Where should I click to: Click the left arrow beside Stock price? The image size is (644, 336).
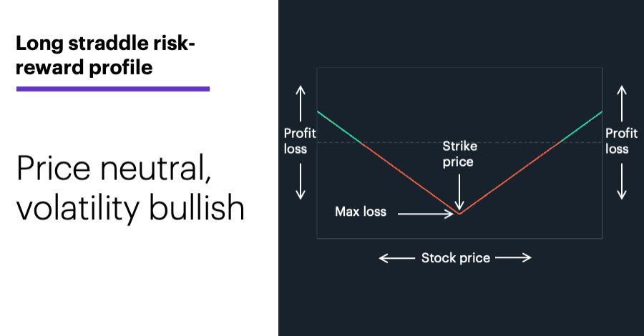tap(396, 258)
